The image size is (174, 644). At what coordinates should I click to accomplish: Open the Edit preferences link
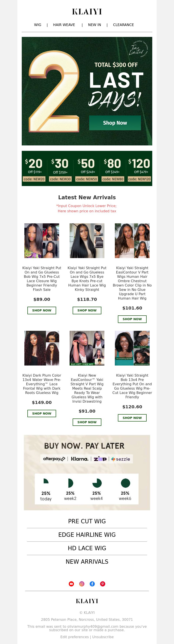pos(75,637)
